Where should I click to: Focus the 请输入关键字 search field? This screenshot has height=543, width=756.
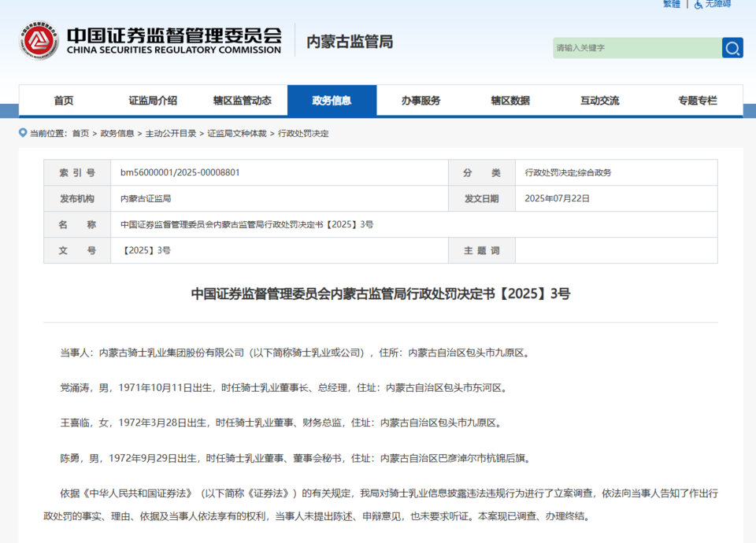click(636, 48)
